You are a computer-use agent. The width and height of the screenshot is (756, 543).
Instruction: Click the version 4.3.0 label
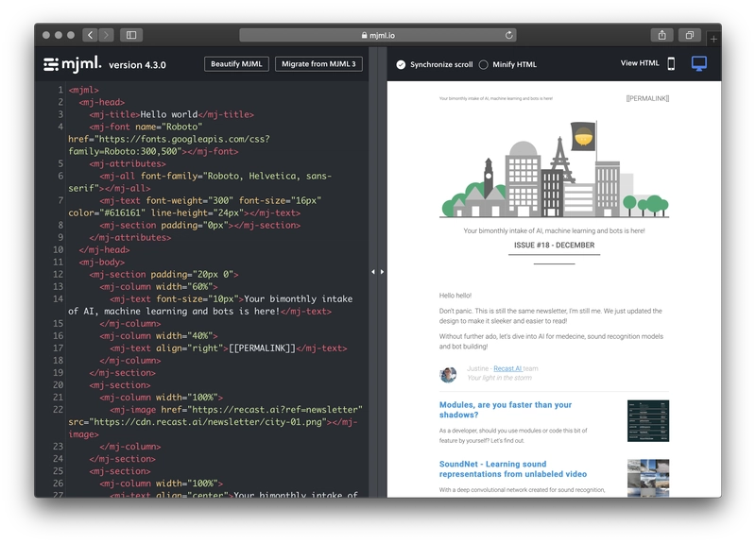point(137,65)
